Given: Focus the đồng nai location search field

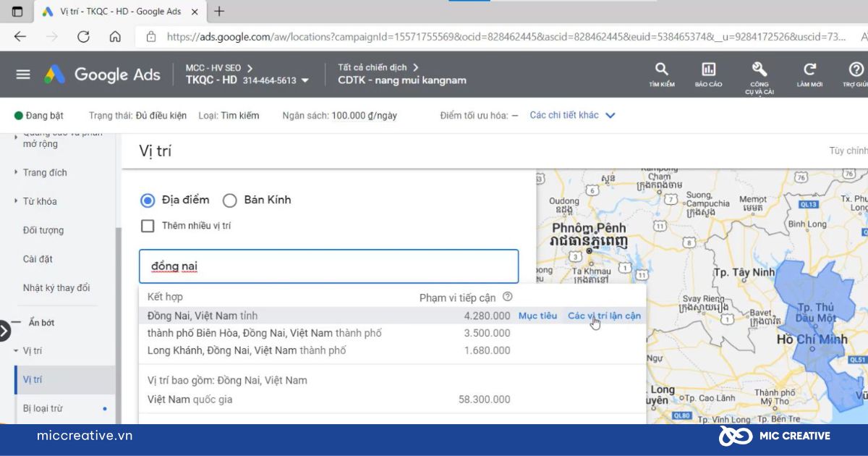Looking at the screenshot, I should pos(329,266).
